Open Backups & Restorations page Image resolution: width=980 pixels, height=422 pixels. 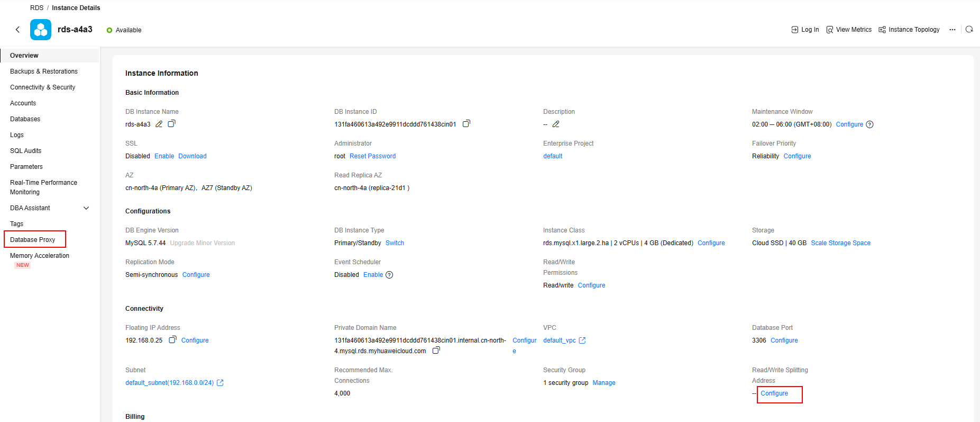click(44, 71)
